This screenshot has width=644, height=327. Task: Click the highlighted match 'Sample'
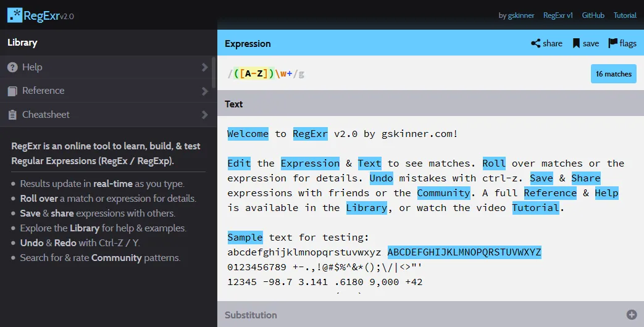pyautogui.click(x=245, y=237)
